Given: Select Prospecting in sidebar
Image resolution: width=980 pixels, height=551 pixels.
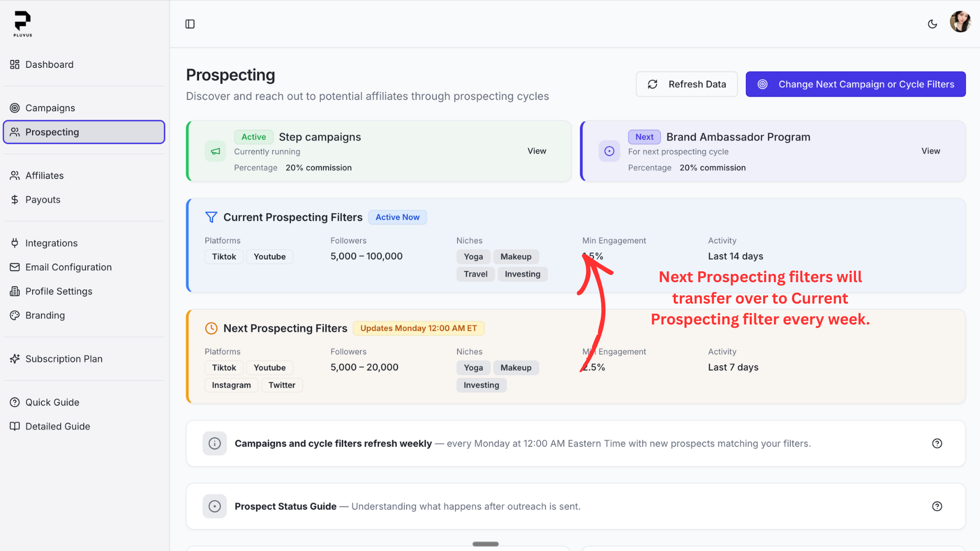Looking at the screenshot, I should 84,132.
